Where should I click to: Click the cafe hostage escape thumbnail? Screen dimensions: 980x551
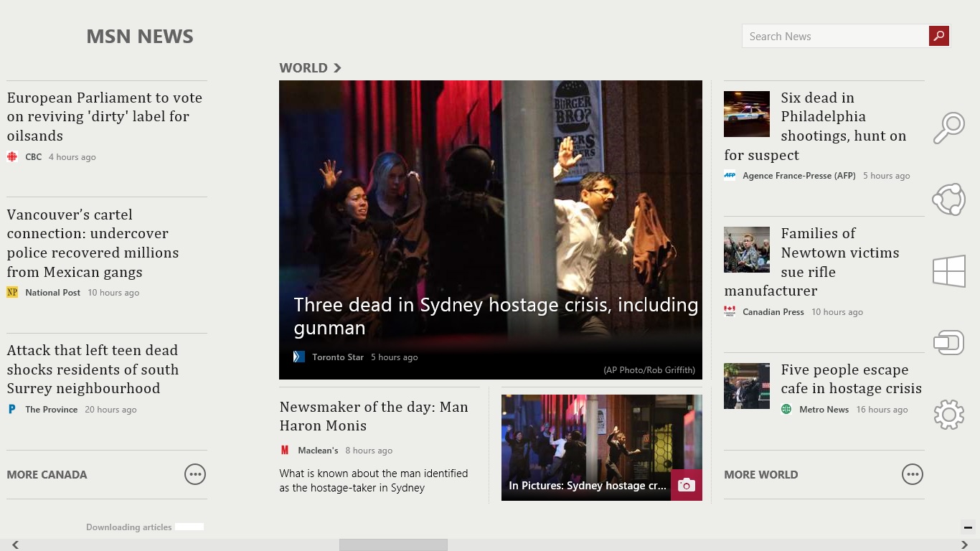click(747, 386)
